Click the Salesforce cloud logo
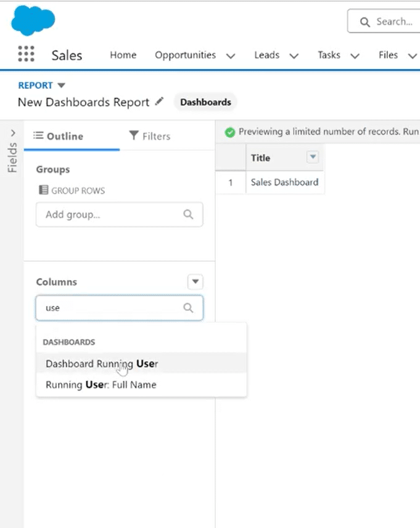Image resolution: width=420 pixels, height=528 pixels. tap(33, 20)
